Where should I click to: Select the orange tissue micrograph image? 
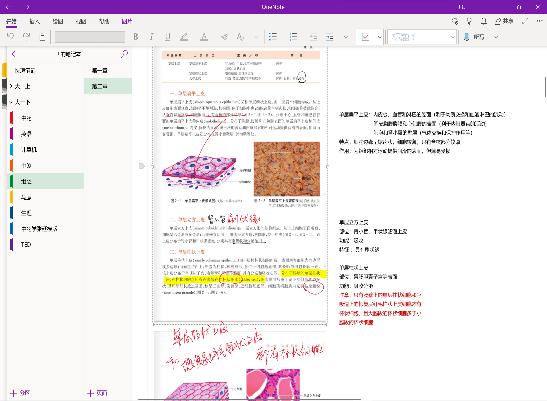click(x=287, y=169)
